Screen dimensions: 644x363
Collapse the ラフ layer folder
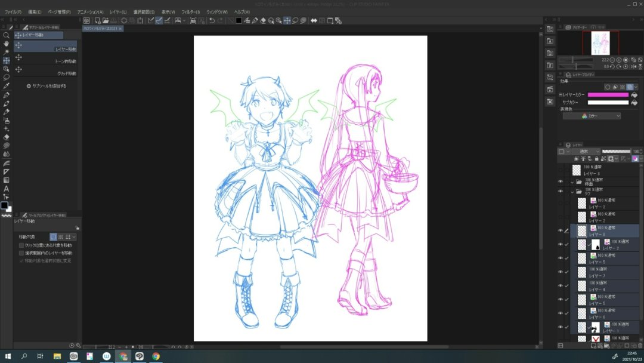(572, 192)
